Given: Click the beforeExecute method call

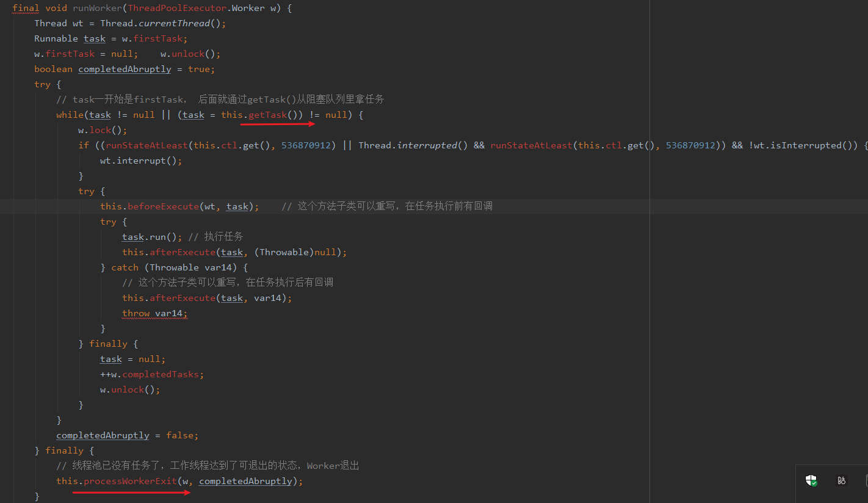Looking at the screenshot, I should point(163,206).
